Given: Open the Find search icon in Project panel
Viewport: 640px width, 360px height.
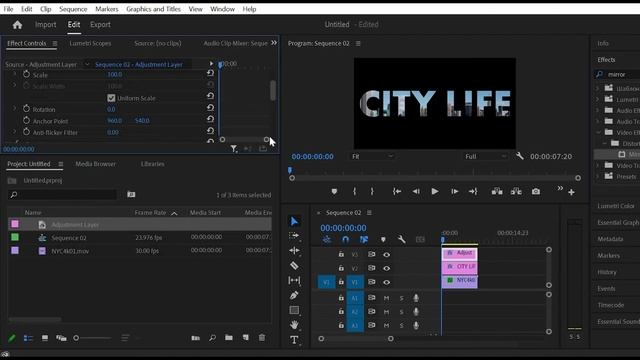Looking at the screenshot, I should (x=212, y=338).
